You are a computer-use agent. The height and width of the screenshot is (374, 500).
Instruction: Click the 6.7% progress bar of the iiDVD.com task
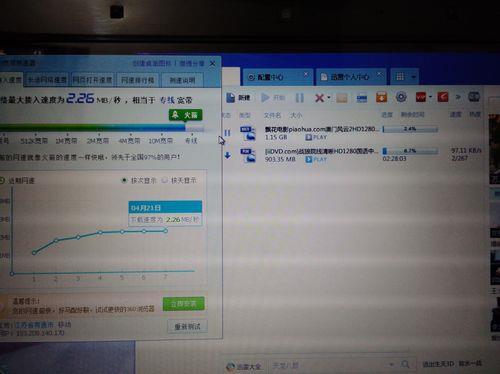tap(410, 151)
